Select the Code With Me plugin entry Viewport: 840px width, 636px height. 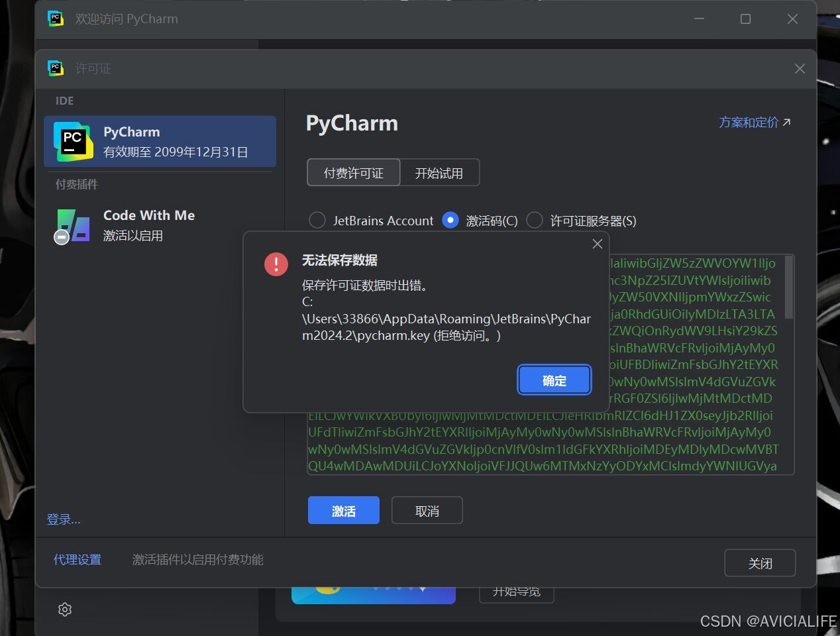[160, 225]
